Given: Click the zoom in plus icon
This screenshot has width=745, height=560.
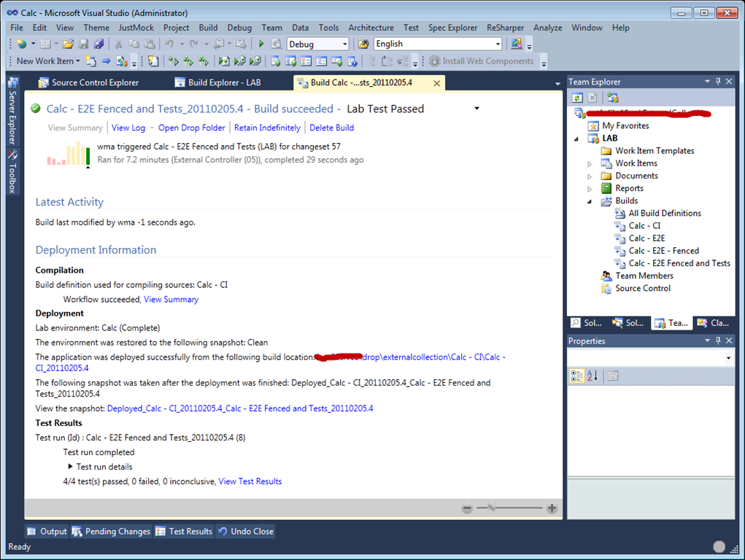Looking at the screenshot, I should click(552, 508).
